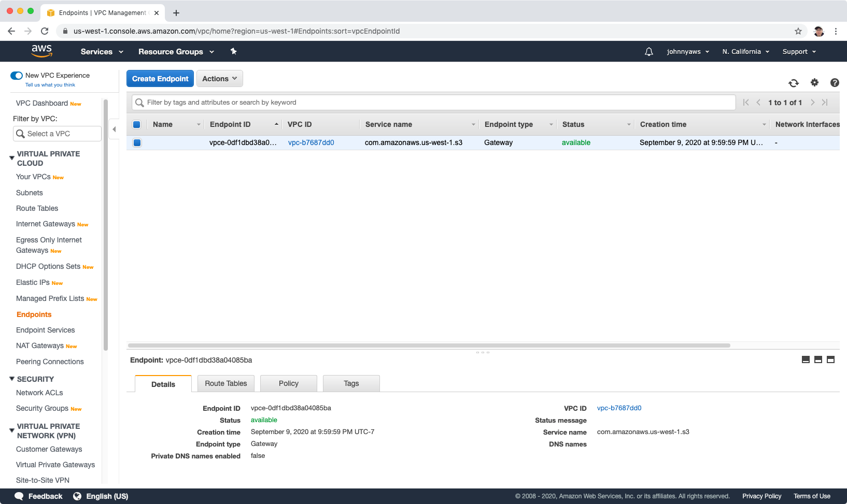Set details pane to half height
This screenshot has width=847, height=504.
pos(818,359)
